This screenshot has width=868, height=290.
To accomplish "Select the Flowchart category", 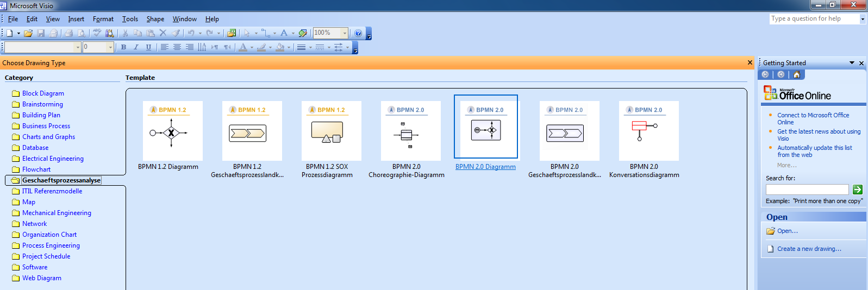I will point(36,169).
